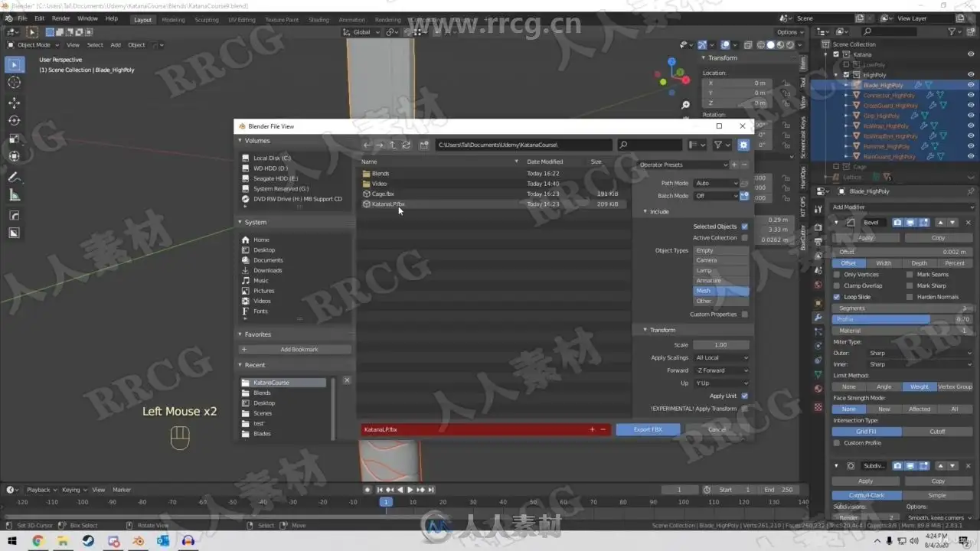Enable the Cage collection checkbox
This screenshot has width=980, height=551.
coord(837,167)
